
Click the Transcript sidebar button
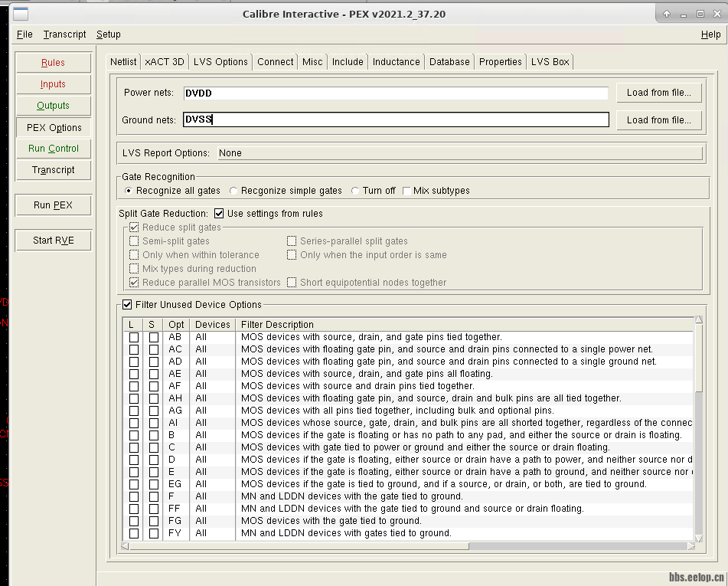tap(53, 170)
